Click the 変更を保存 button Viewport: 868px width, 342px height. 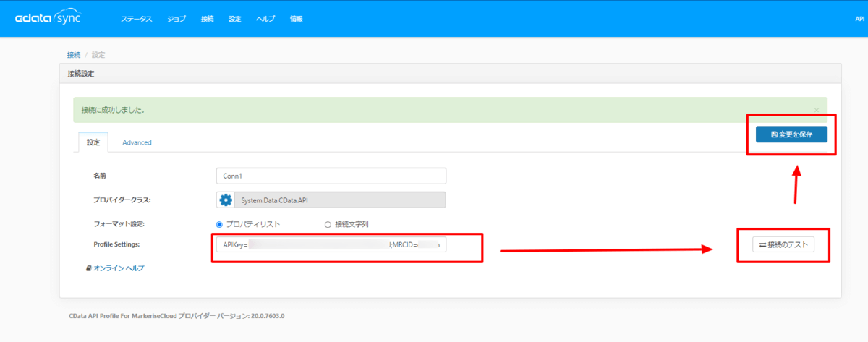pos(791,134)
